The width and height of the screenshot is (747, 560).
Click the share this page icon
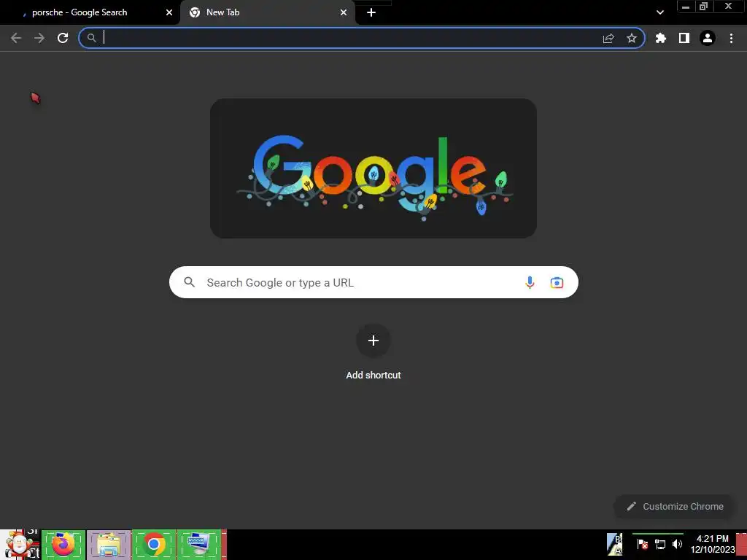[x=608, y=38]
